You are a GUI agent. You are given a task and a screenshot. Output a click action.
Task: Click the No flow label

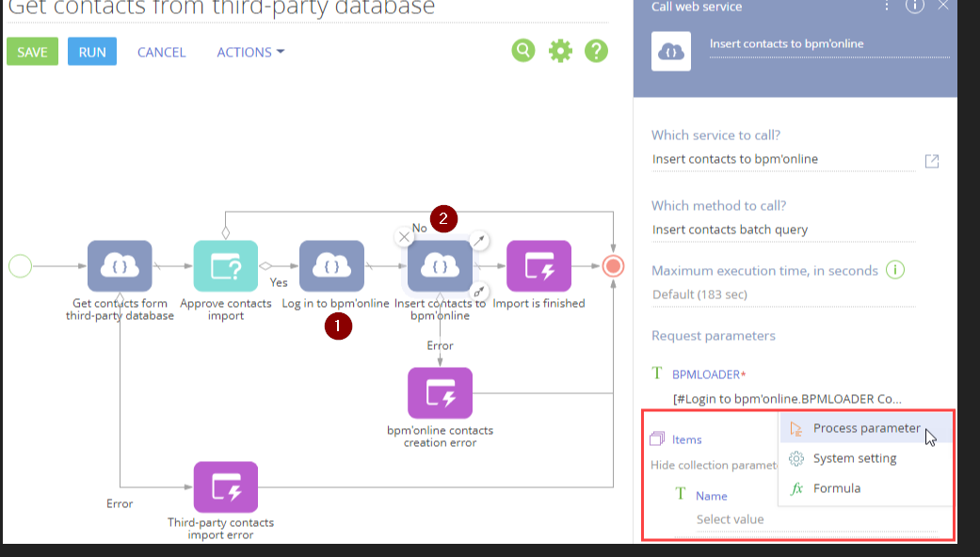tap(419, 228)
